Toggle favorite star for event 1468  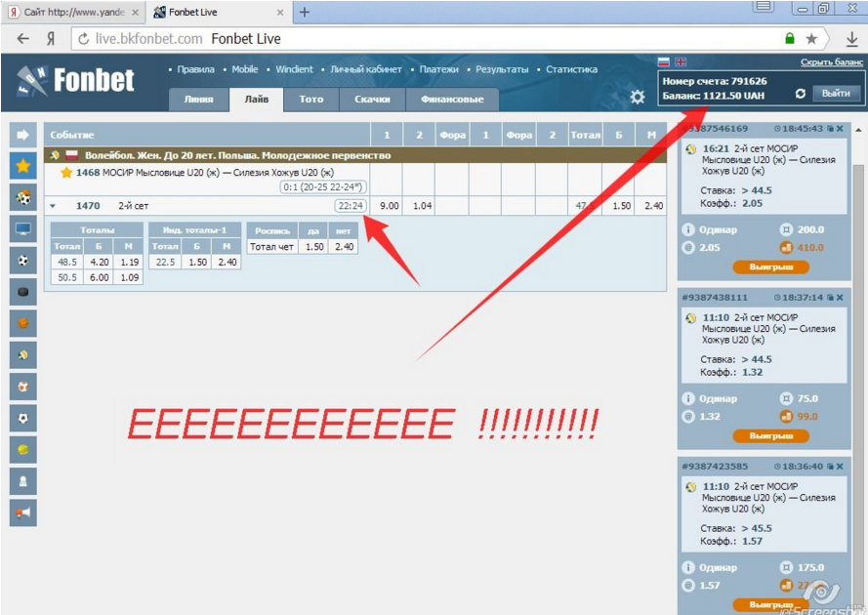pyautogui.click(x=66, y=173)
